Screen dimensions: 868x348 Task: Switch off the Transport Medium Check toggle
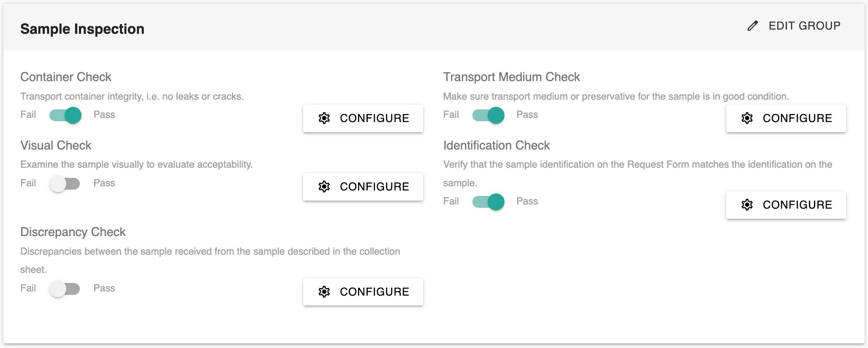[x=488, y=115]
